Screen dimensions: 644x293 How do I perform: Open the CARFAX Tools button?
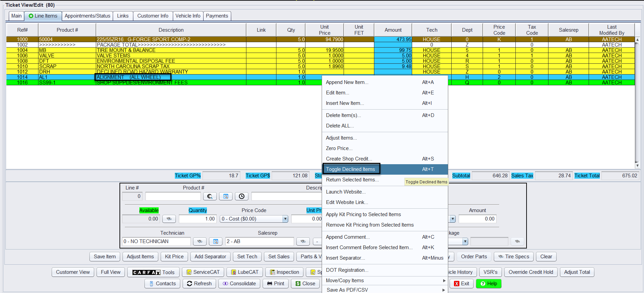tap(153, 272)
